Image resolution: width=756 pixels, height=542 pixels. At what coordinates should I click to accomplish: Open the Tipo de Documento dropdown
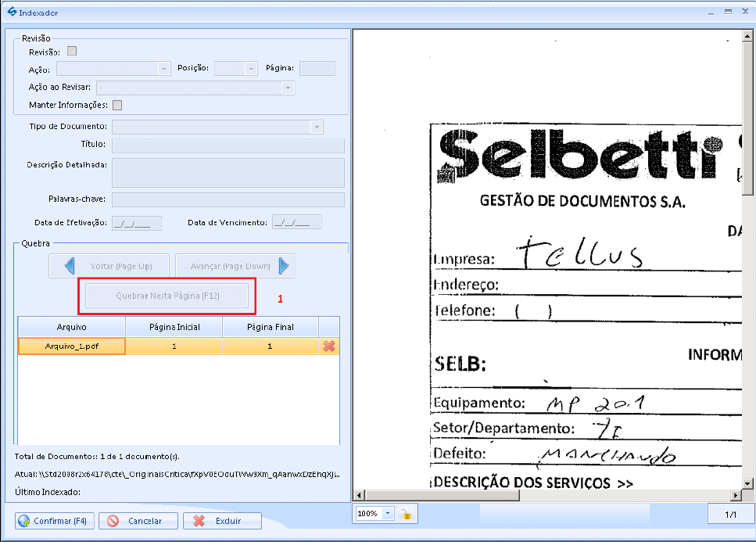(317, 127)
